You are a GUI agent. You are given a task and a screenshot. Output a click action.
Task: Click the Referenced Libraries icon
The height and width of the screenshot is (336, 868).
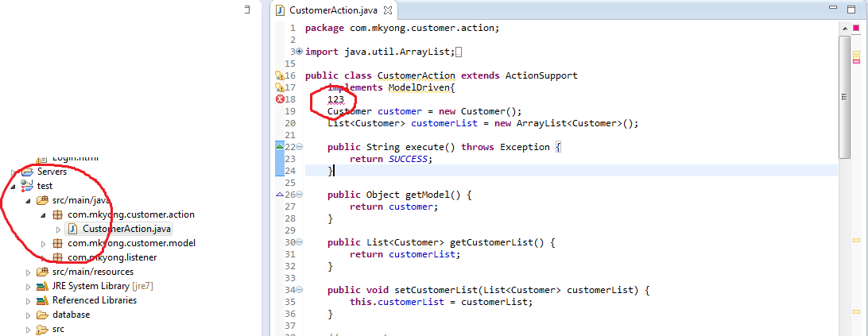pyautogui.click(x=43, y=300)
